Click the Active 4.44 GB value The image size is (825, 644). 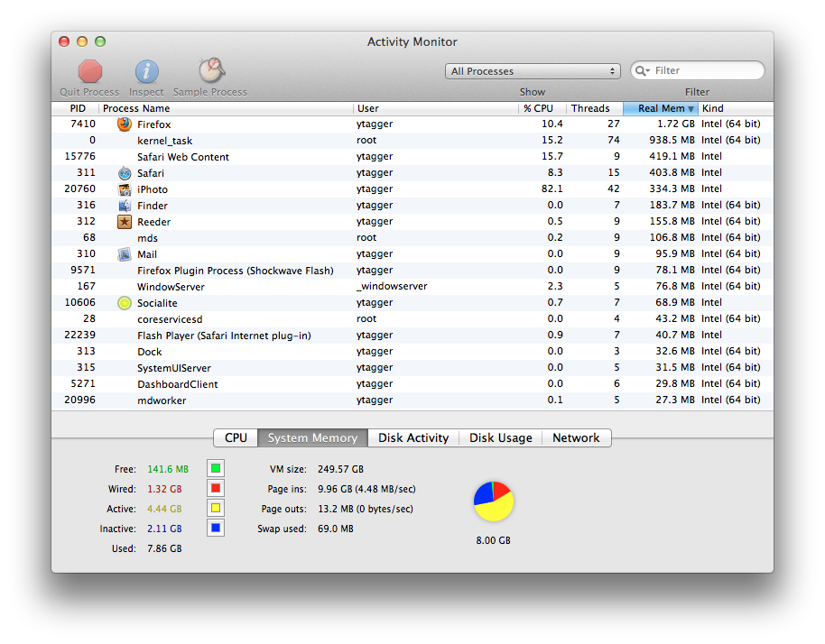[164, 509]
